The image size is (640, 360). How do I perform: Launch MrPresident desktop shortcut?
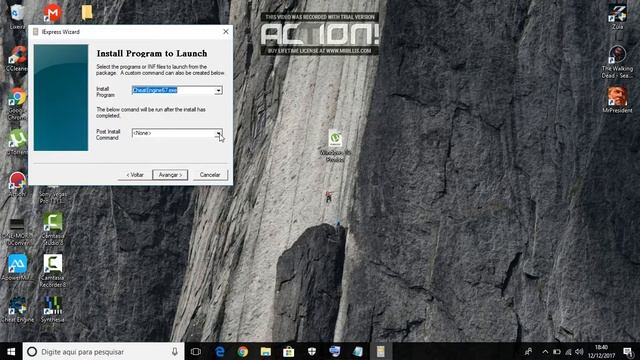[617, 100]
